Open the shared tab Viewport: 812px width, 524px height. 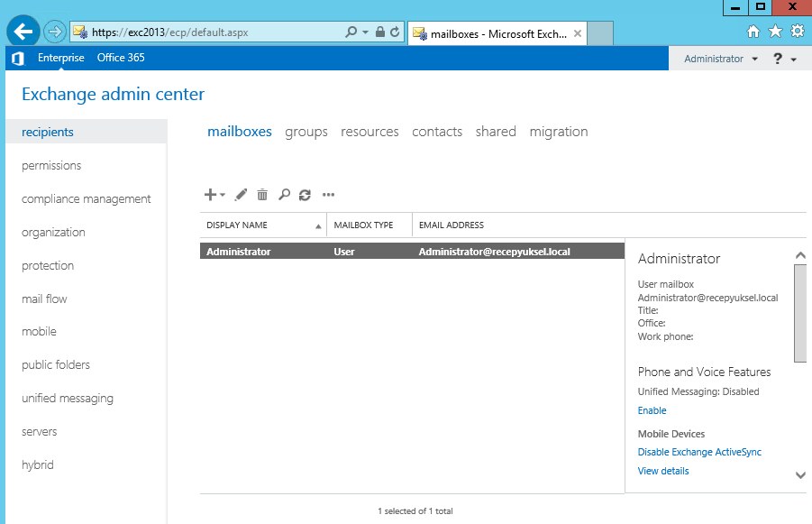496,132
